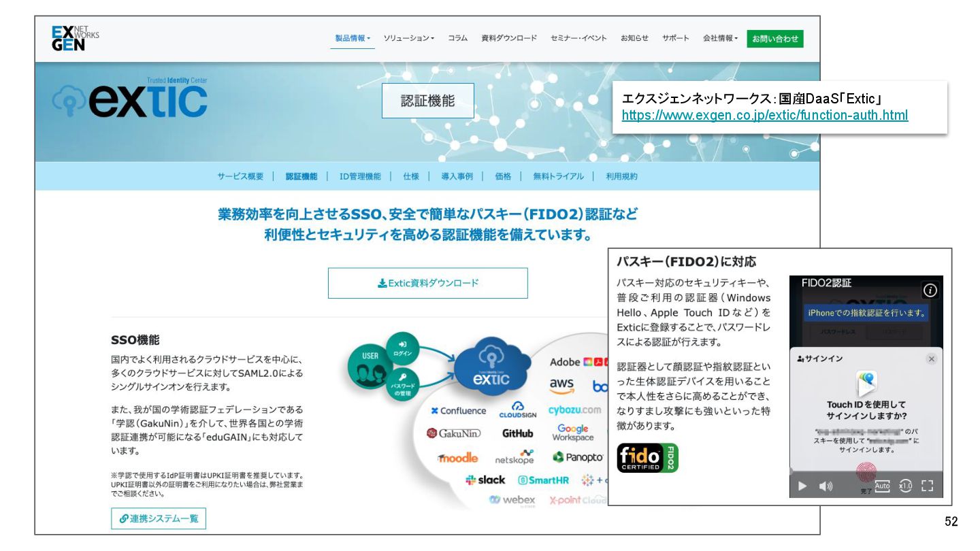The width and height of the screenshot is (980, 551).
Task: Click the 認証機能 page title box
Action: (427, 101)
